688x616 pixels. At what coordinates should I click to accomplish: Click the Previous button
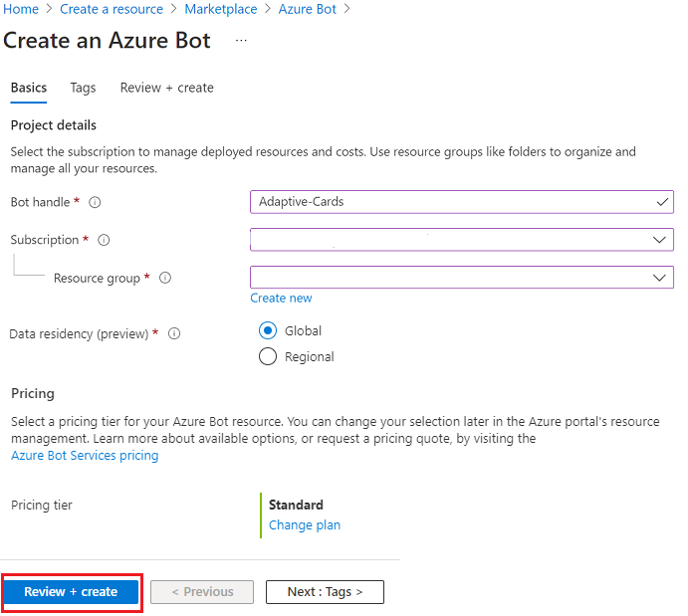click(x=202, y=592)
